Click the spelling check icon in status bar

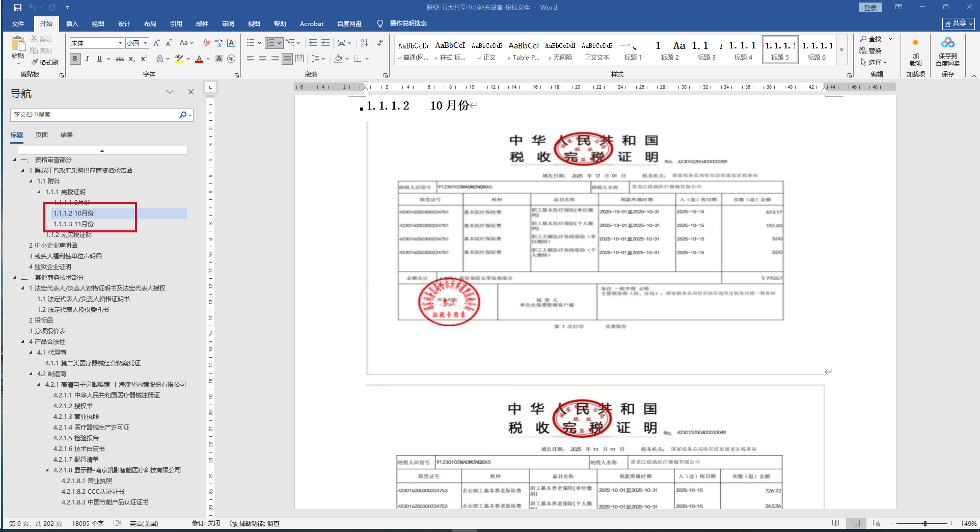point(117,523)
